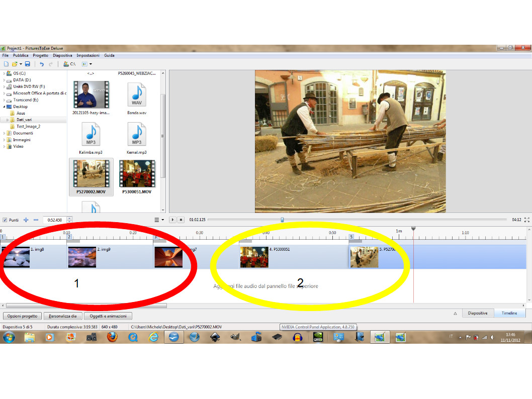
Task: Click the preview playback position slider
Action: coord(282,220)
